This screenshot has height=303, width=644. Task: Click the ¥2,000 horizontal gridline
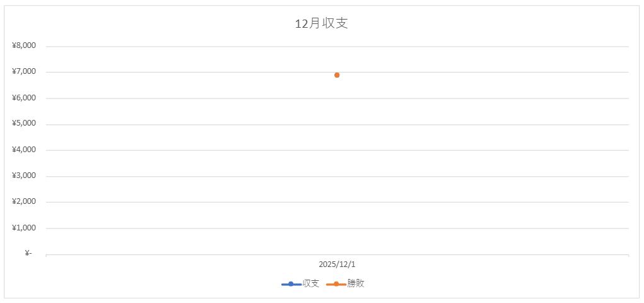point(189,202)
